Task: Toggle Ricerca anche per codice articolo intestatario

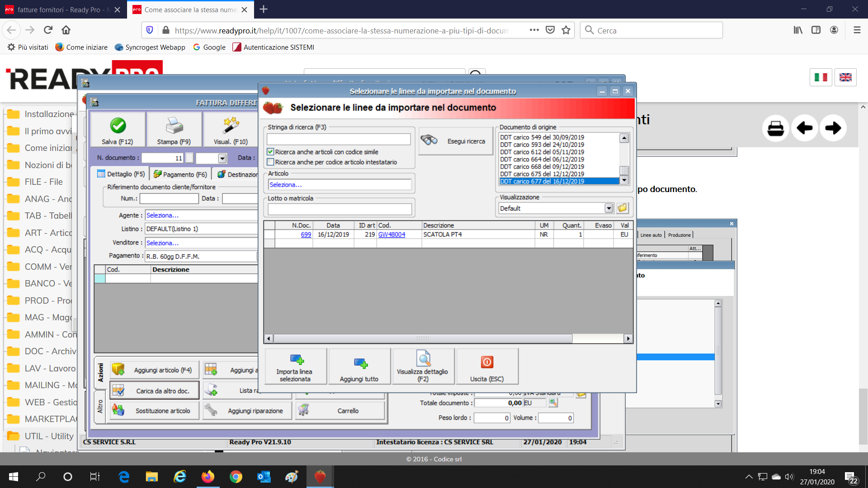Action: pos(270,162)
